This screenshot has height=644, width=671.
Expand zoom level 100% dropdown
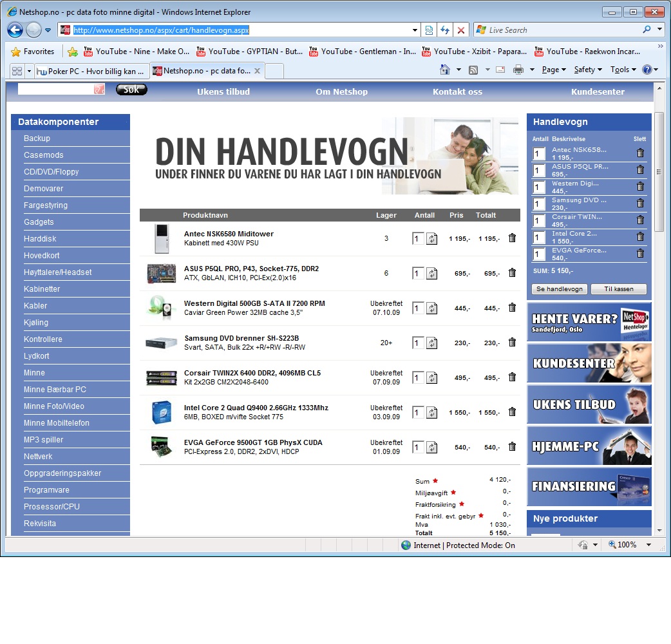(x=648, y=545)
